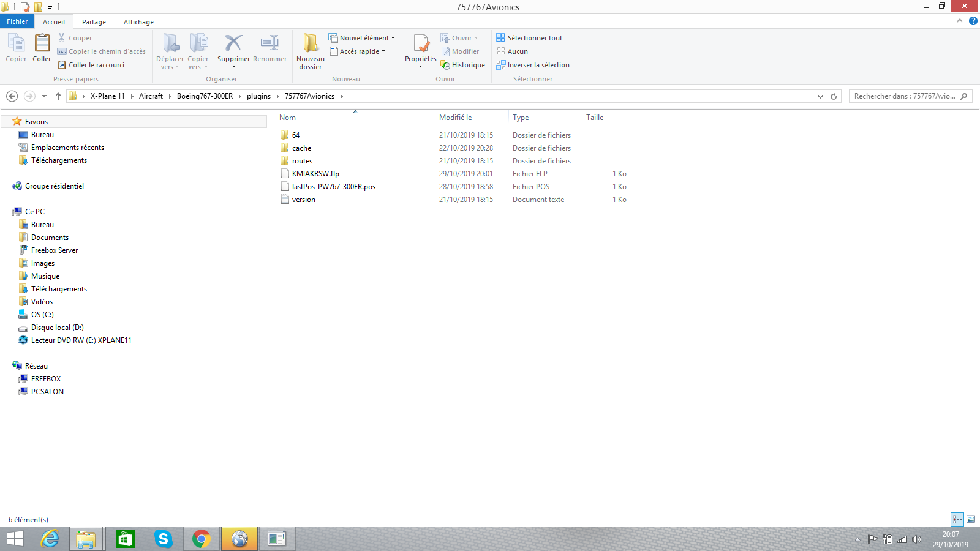Choose Coller le raccourci
The width and height of the screenshot is (980, 551).
pos(91,65)
